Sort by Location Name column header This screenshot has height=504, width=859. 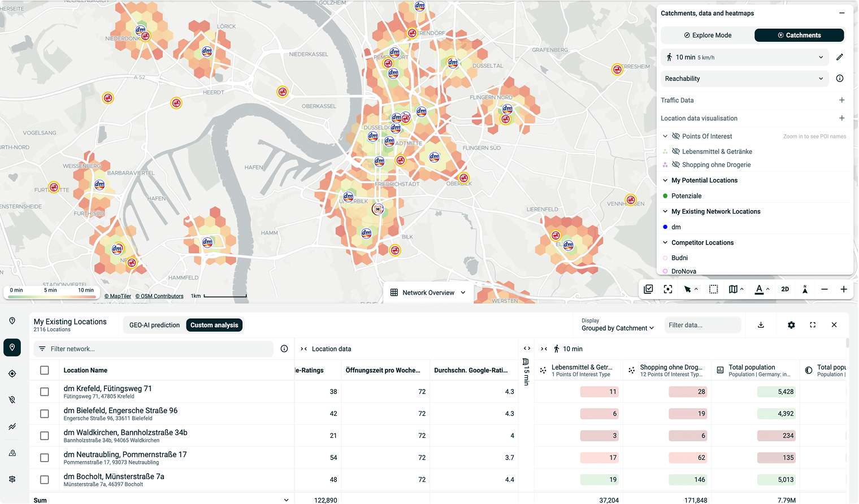click(x=85, y=370)
